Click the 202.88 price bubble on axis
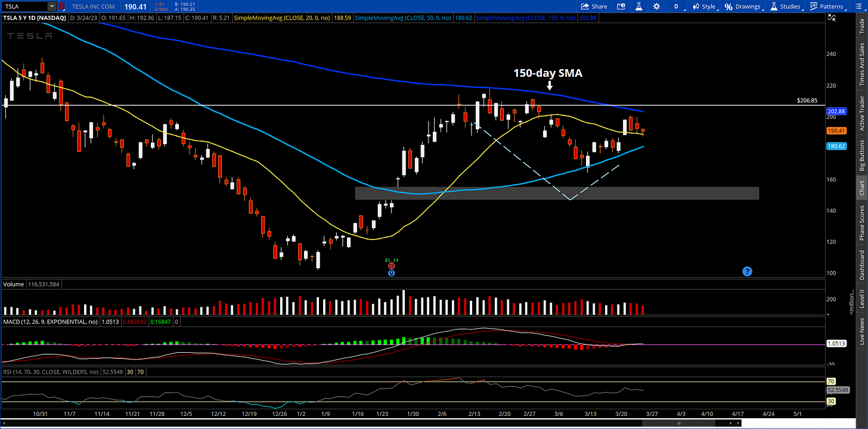This screenshot has height=429, width=868. (836, 111)
